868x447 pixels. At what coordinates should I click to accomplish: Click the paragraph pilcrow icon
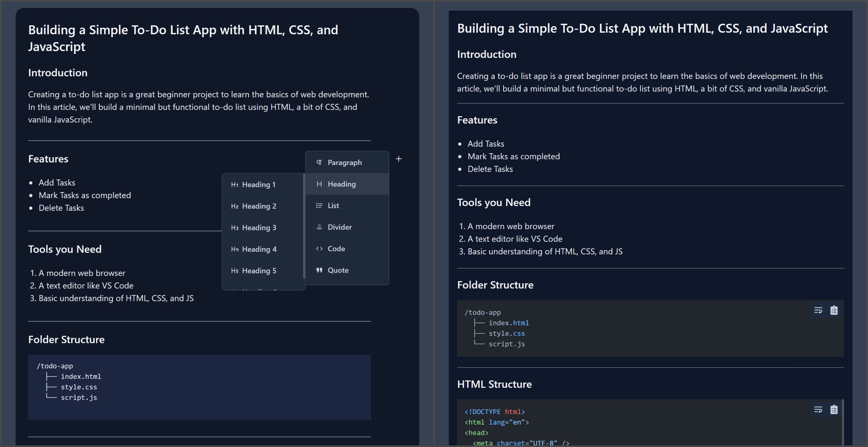319,163
